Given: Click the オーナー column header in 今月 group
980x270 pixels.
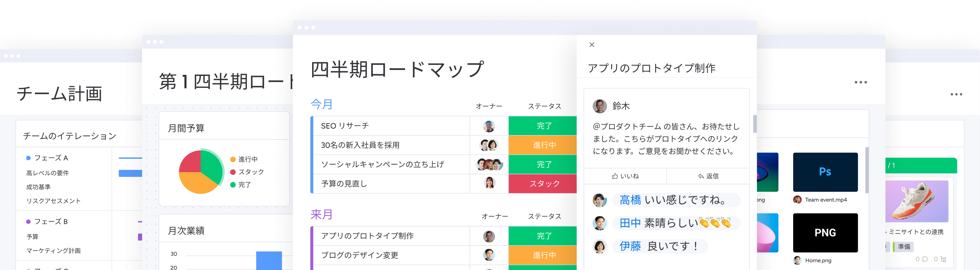Looking at the screenshot, I should pos(489,107).
